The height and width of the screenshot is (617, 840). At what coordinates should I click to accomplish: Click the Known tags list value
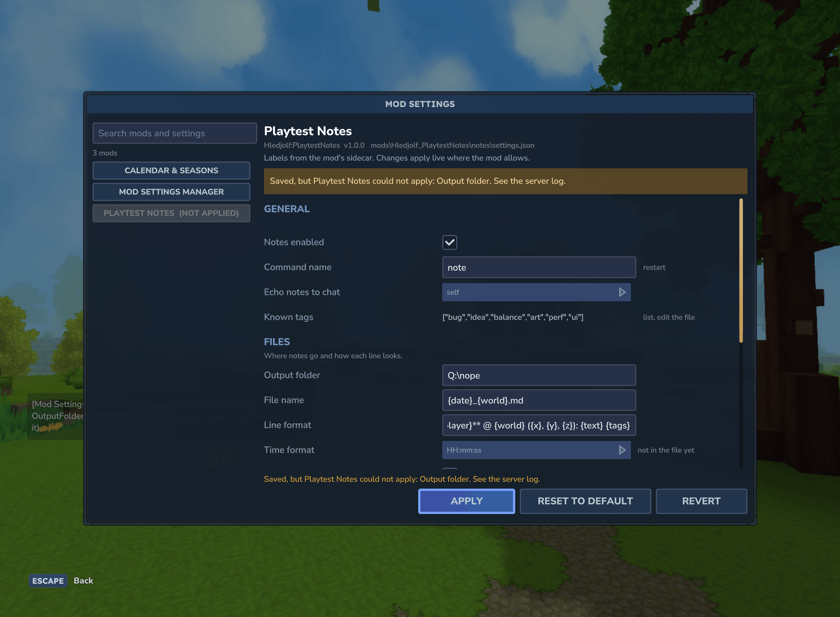(x=513, y=317)
